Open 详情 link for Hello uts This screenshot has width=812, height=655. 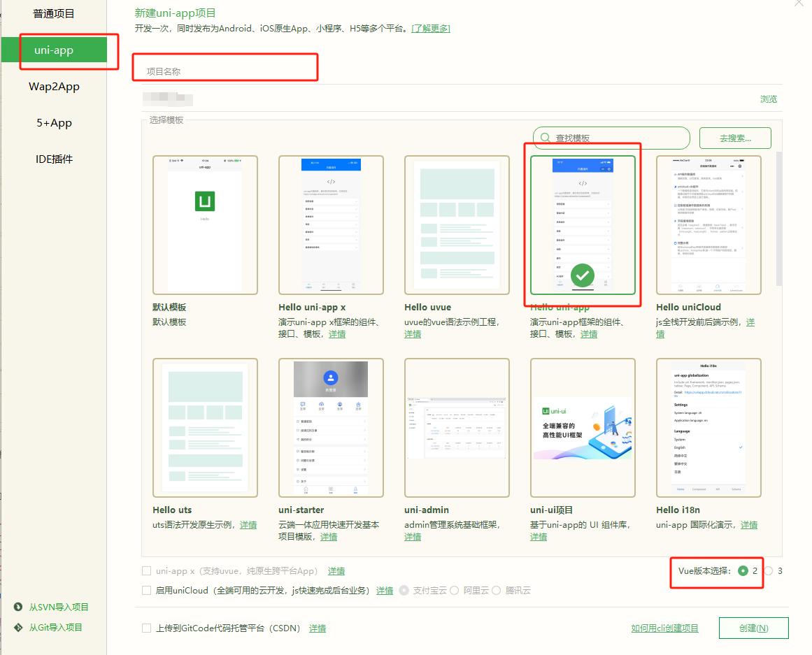click(x=248, y=525)
